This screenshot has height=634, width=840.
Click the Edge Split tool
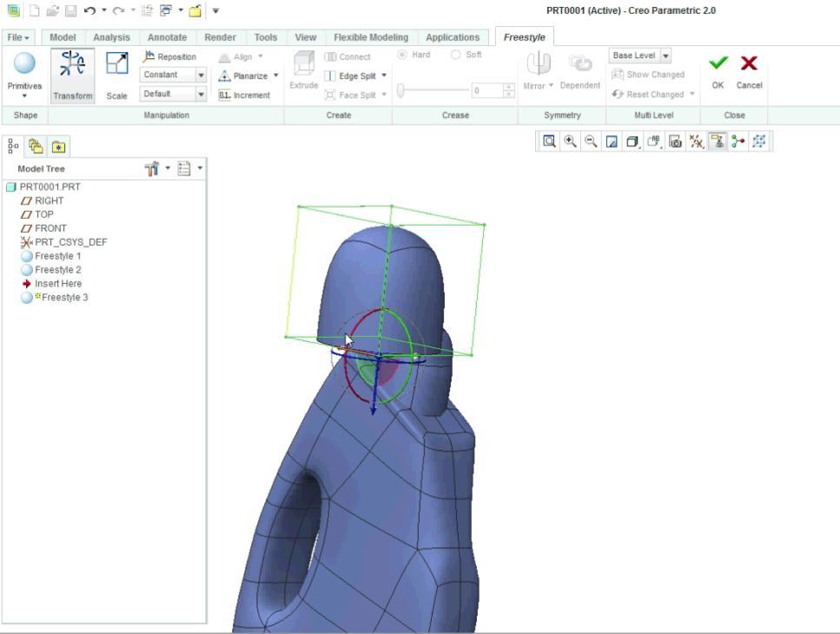[351, 76]
